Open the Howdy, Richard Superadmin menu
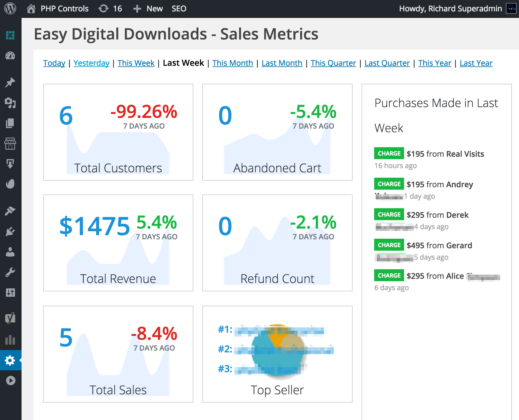519x420 pixels. point(450,9)
